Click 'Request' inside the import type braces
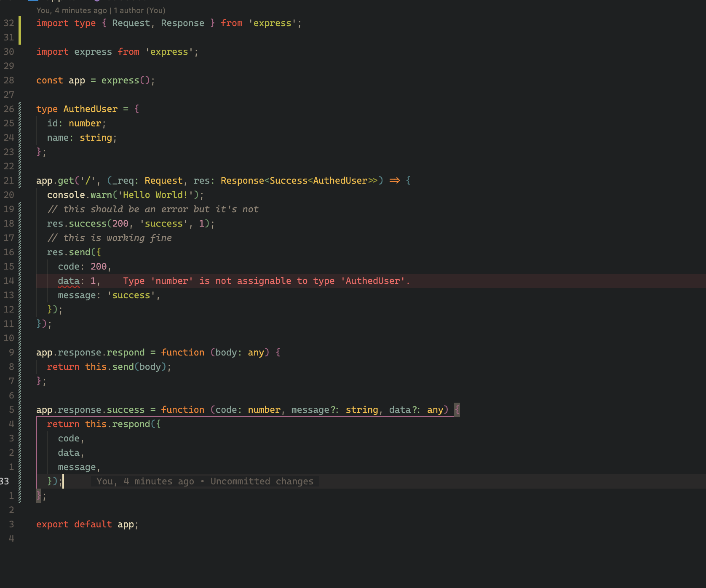Viewport: 706px width, 588px height. pyautogui.click(x=131, y=23)
